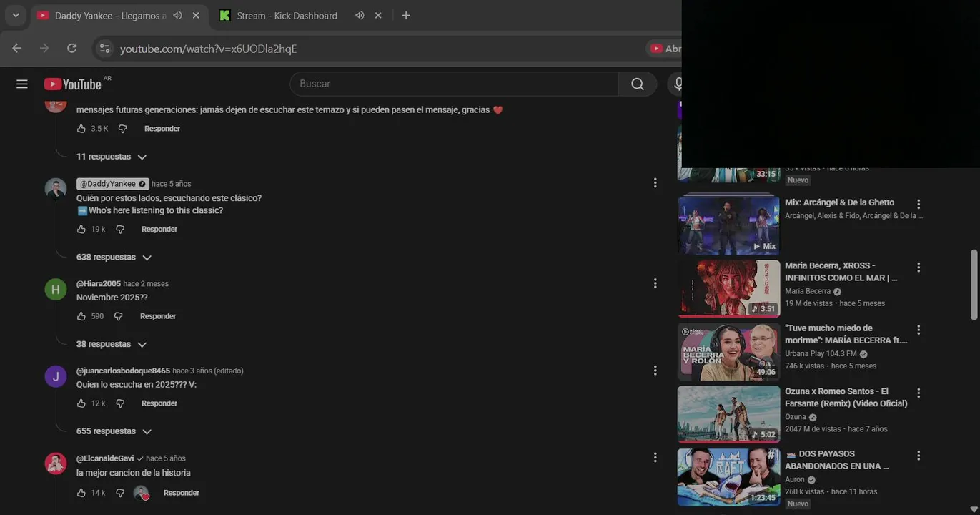Close the Daddy Yankee tab

coord(196,15)
